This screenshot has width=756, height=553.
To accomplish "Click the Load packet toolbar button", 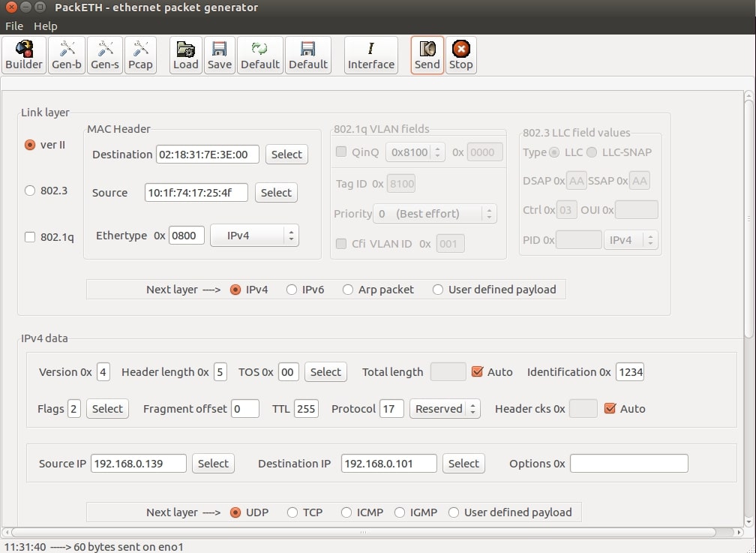I will (186, 55).
